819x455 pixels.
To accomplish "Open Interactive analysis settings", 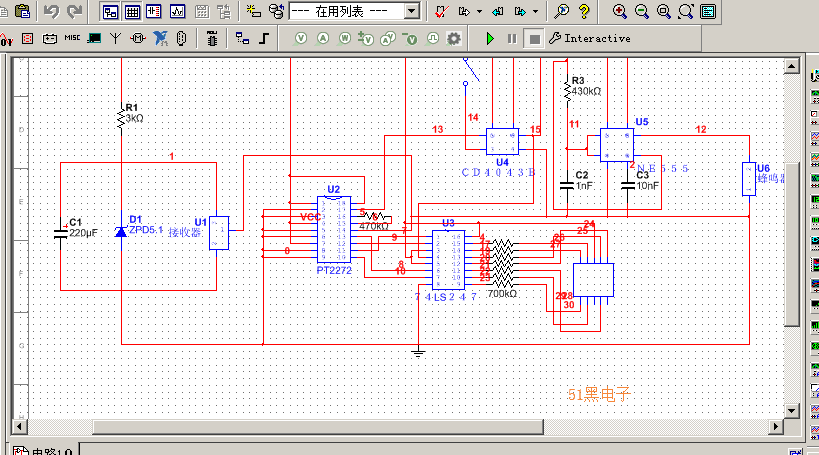I will [x=590, y=38].
